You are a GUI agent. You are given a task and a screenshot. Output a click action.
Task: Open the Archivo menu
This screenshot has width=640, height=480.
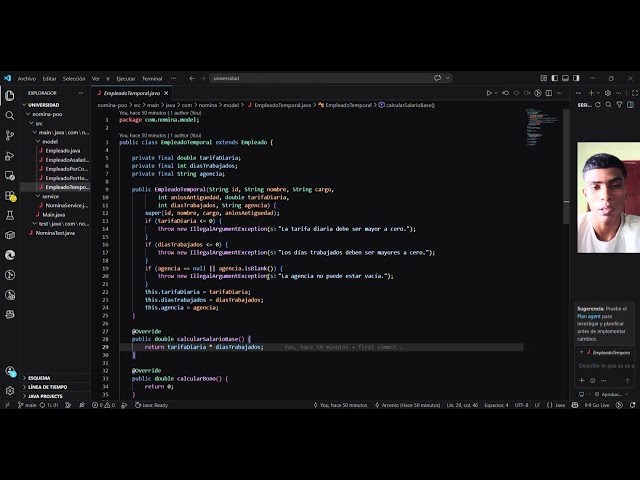point(27,78)
